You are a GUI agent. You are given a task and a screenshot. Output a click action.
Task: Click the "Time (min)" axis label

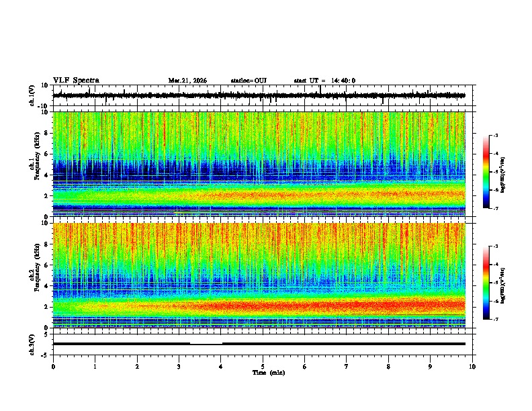tap(269, 373)
